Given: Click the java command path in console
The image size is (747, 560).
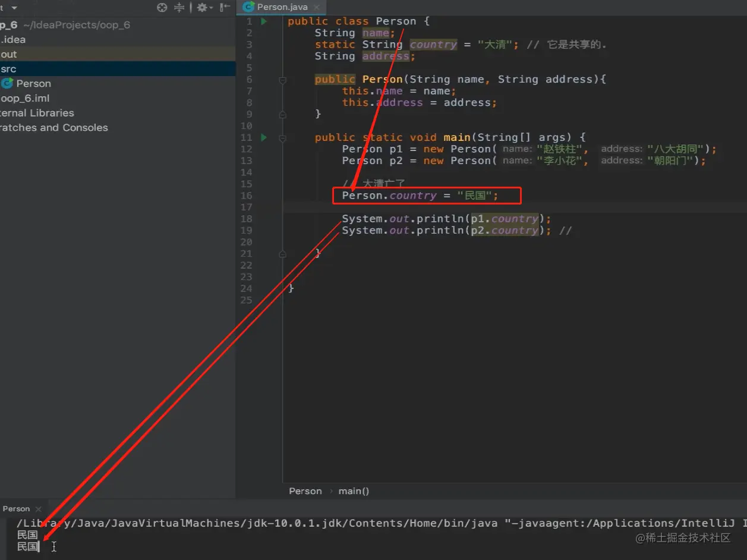Looking at the screenshot, I should [257, 523].
